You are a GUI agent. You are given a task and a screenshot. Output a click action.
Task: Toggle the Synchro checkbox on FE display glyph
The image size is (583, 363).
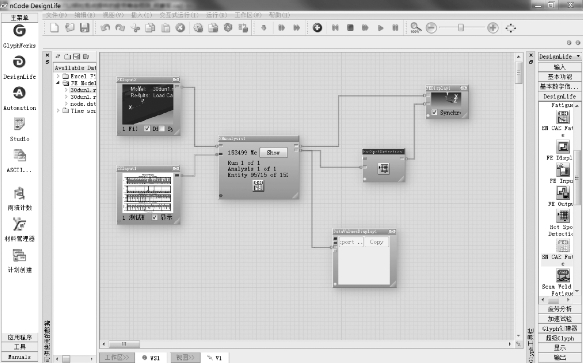[x=434, y=112]
